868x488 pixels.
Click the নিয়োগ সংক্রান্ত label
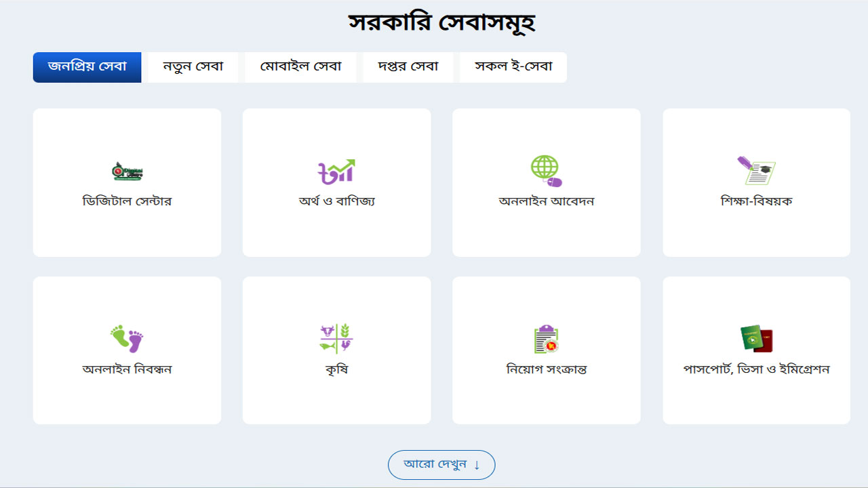tap(546, 369)
